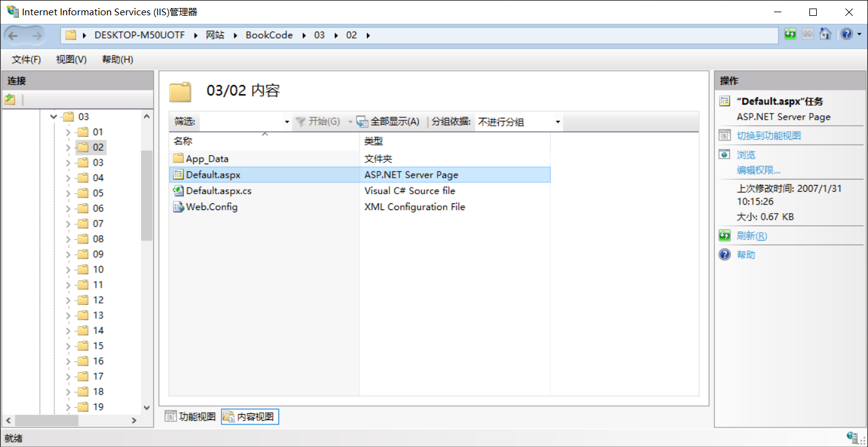Expand tree node 01
Viewport: 868px width, 447px height.
(x=68, y=132)
